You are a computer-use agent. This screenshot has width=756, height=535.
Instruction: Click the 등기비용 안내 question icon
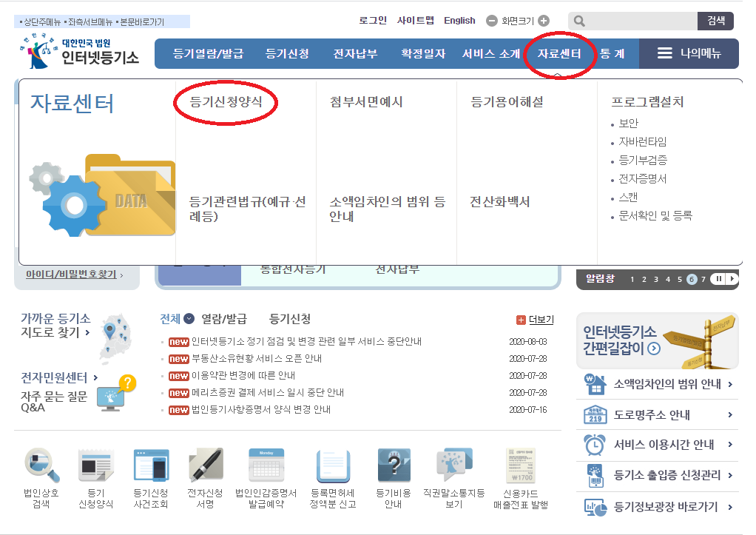[x=394, y=465]
